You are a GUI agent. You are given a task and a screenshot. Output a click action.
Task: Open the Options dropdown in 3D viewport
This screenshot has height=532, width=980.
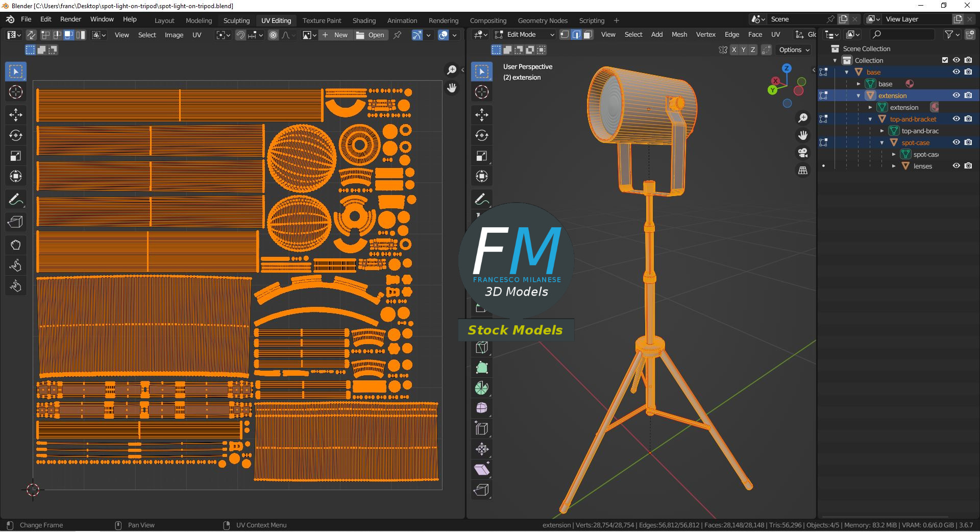tap(794, 50)
